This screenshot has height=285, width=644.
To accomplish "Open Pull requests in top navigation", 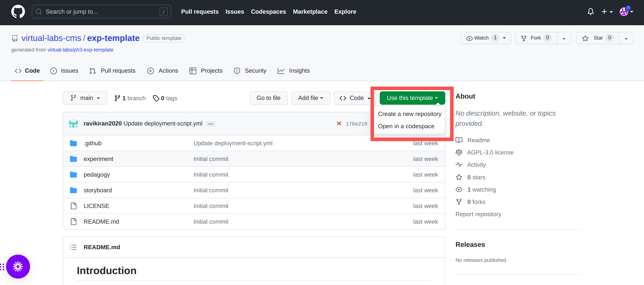I will [200, 12].
